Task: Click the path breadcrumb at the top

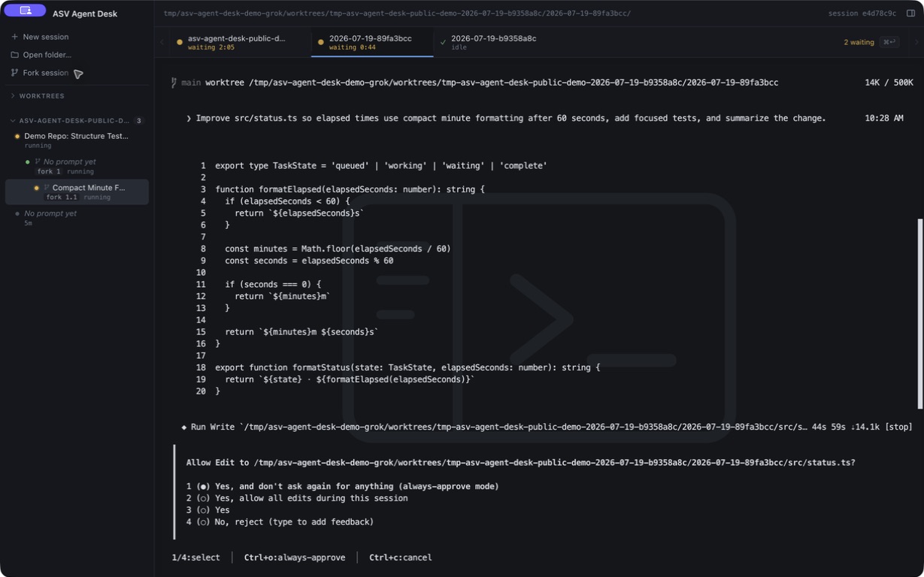Action: pos(397,14)
